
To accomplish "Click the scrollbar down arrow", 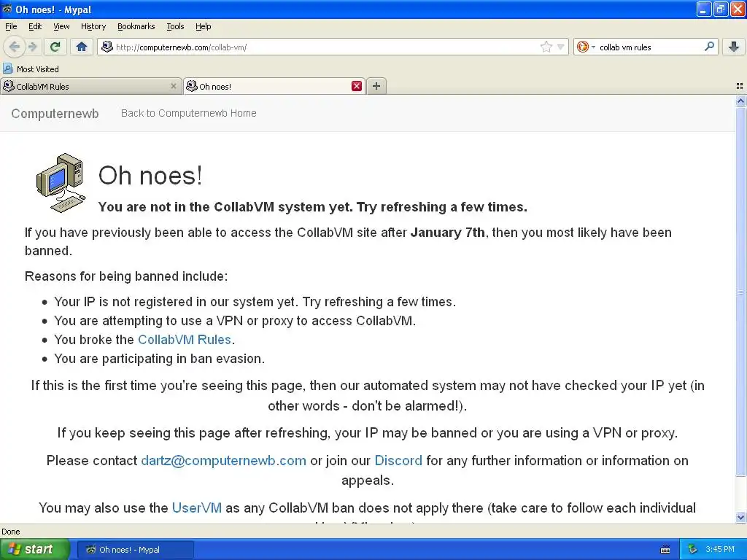I will pyautogui.click(x=740, y=517).
